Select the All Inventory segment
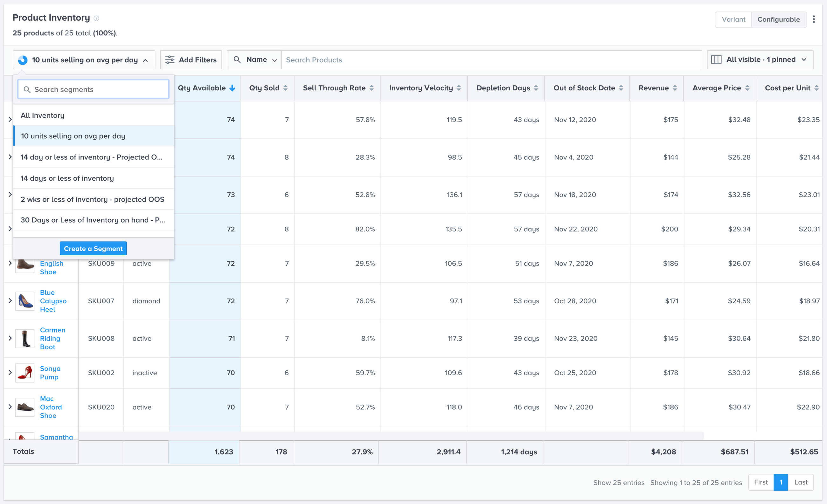The image size is (827, 504). coord(42,115)
